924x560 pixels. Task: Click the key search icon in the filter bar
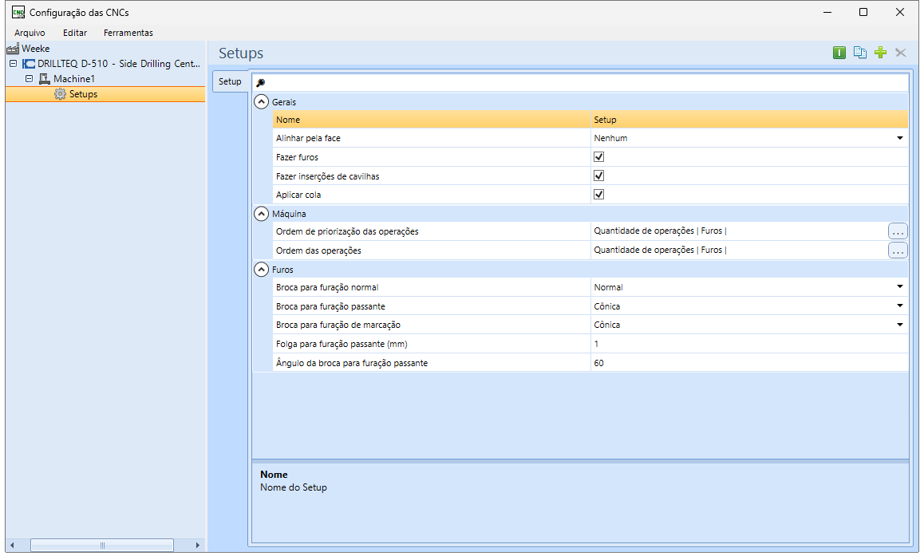point(260,83)
